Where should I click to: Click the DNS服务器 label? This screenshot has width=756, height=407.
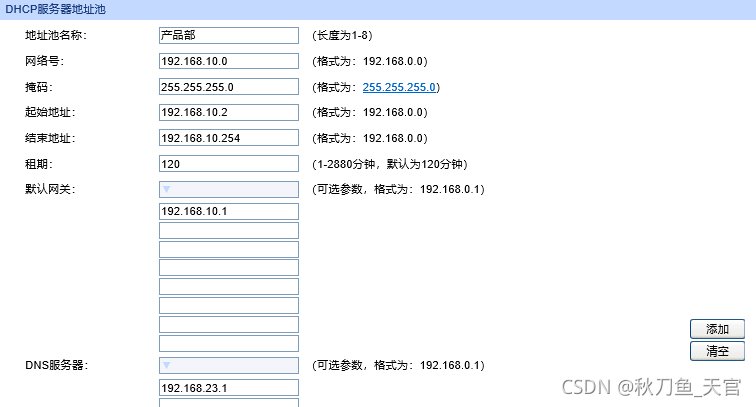point(56,365)
